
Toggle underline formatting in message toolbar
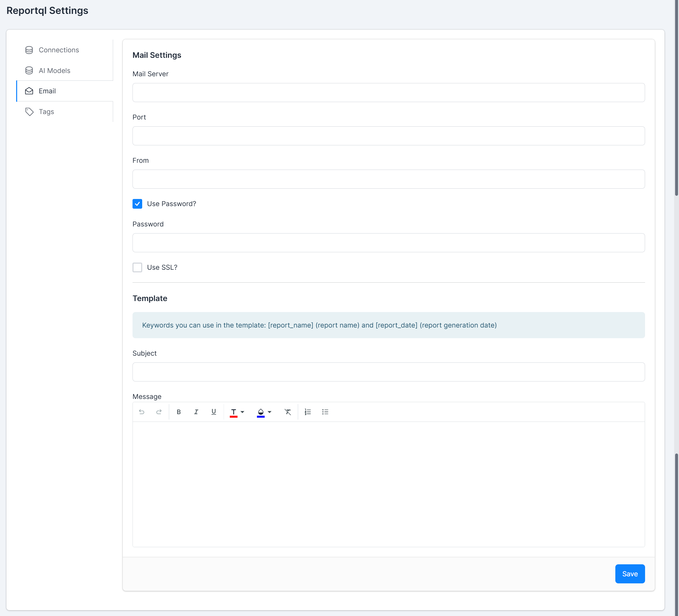tap(214, 412)
